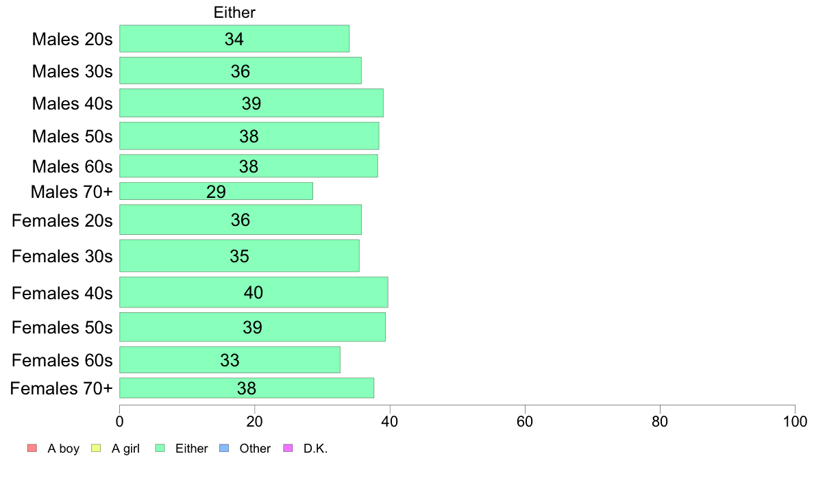Select the Females 40s bar showing 40
The width and height of the screenshot is (814, 504).
[x=254, y=292]
